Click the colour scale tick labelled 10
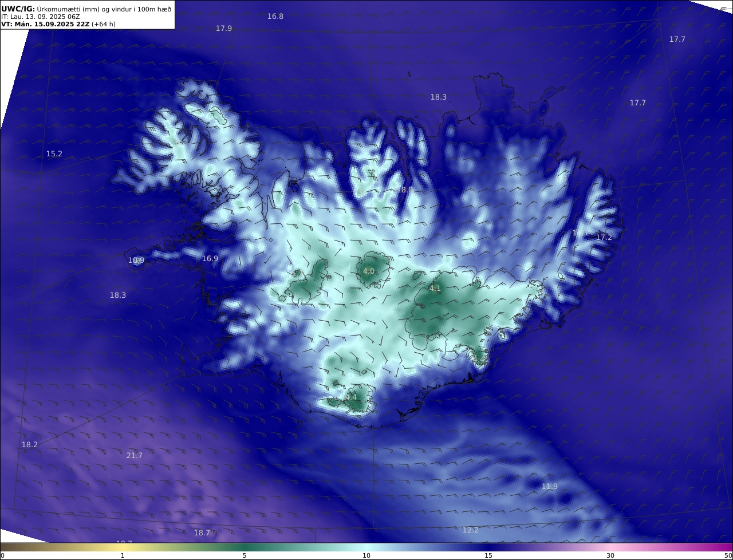The width and height of the screenshot is (733, 560). point(366,555)
